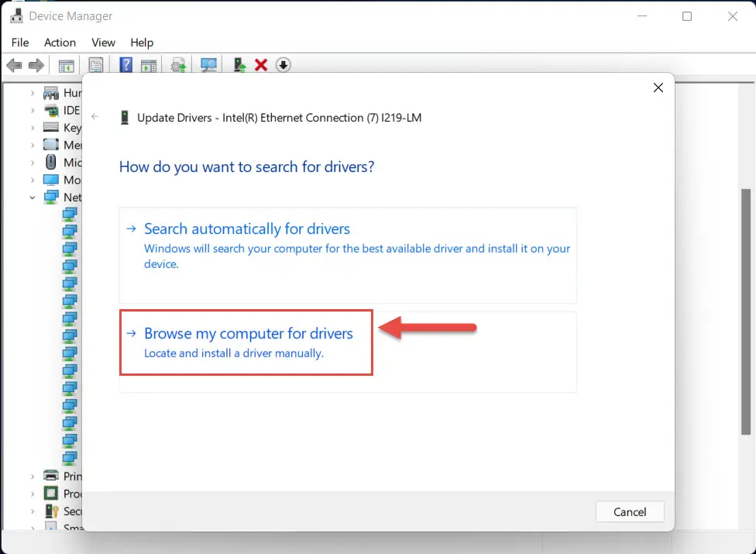Collapse the 'Net' Network adapters node
The width and height of the screenshot is (756, 554).
click(33, 198)
